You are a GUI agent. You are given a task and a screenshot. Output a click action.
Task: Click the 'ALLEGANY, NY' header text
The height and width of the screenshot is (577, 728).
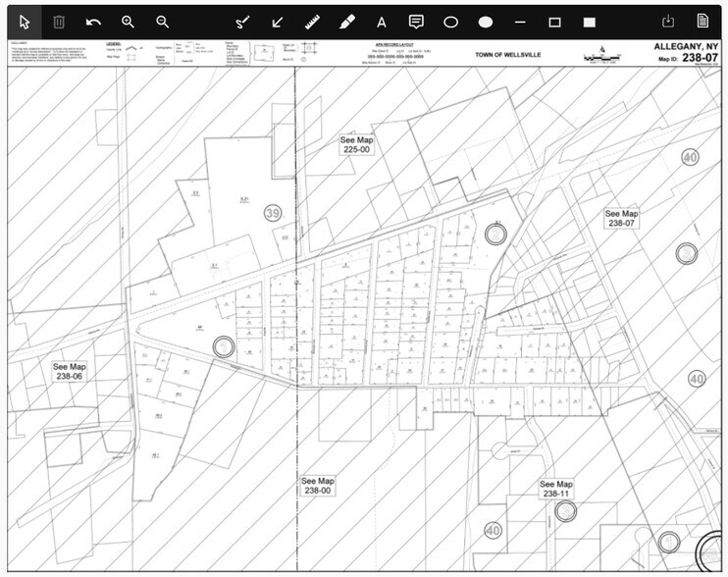[686, 46]
